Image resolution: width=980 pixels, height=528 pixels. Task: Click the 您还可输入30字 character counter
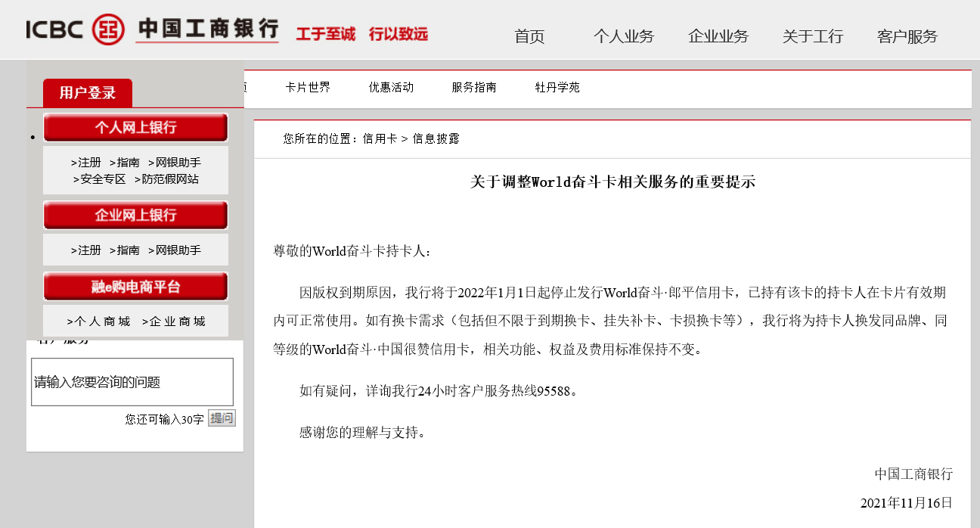(165, 419)
